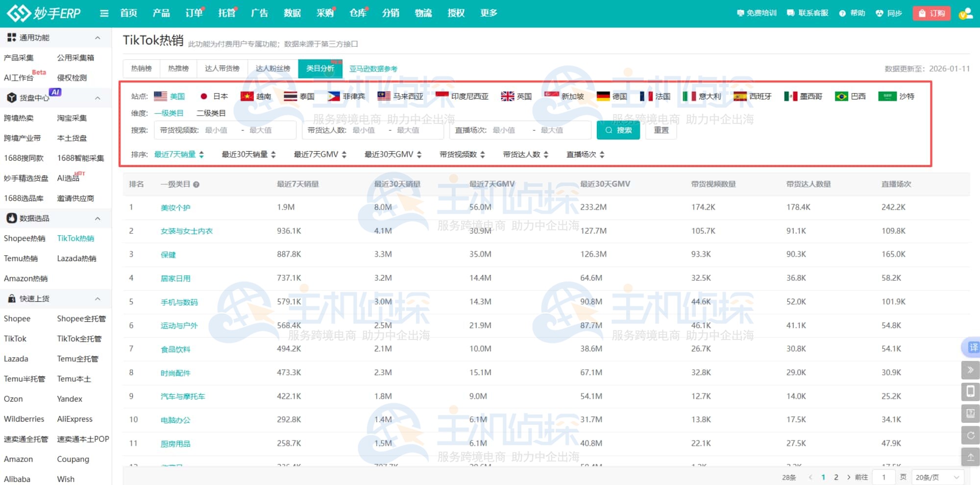Collapse the 通用功能 sidebar section
980x485 pixels.
[x=98, y=37]
